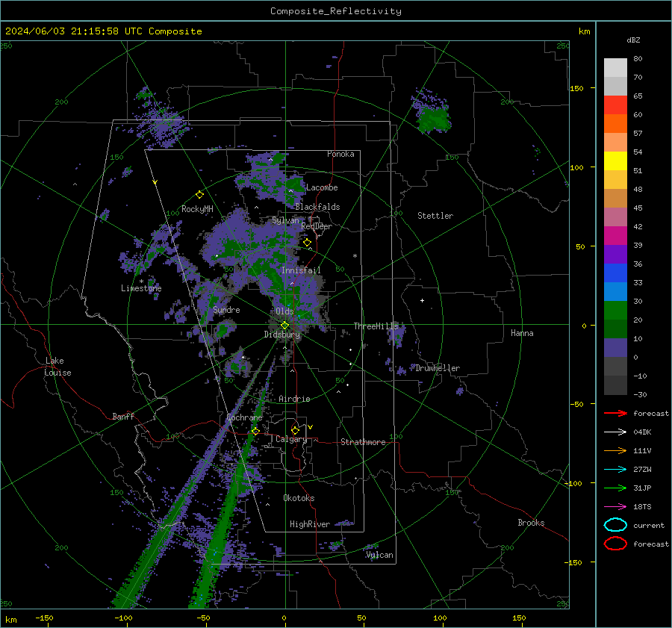Click the orange 111V arrow in legend
The height and width of the screenshot is (628, 672).
pyautogui.click(x=615, y=450)
